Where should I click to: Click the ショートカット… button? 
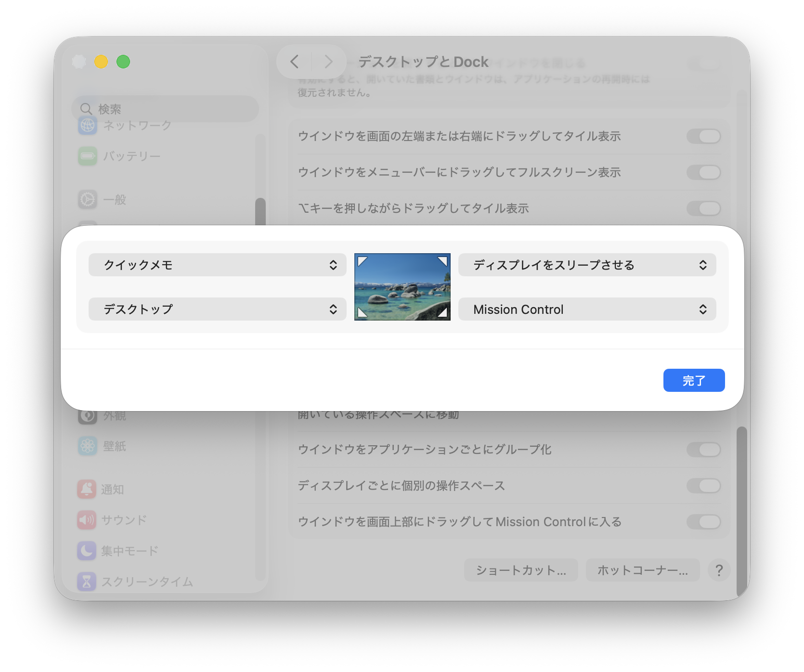point(520,570)
